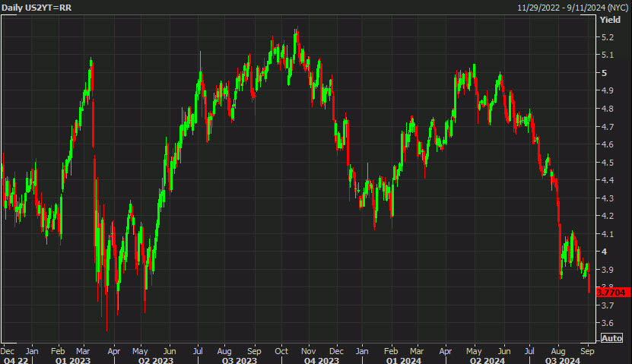This screenshot has height=364, width=632.
Task: Click the 4.7 yield axis value
Action: [x=607, y=127]
